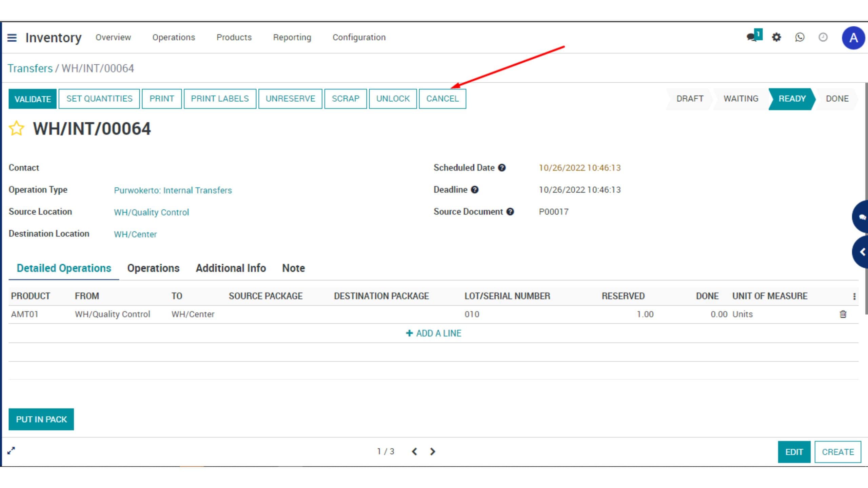Click the reserved quantity 1.00 cell

pos(645,314)
